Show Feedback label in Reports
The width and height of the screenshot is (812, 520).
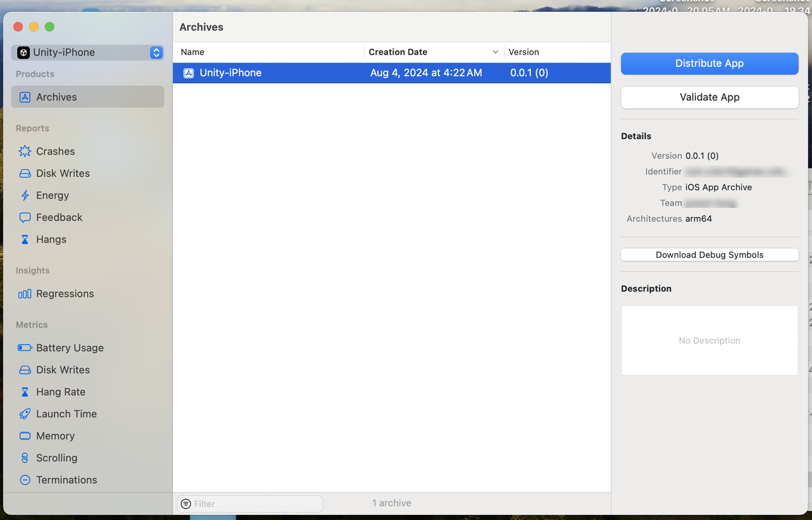coord(59,217)
